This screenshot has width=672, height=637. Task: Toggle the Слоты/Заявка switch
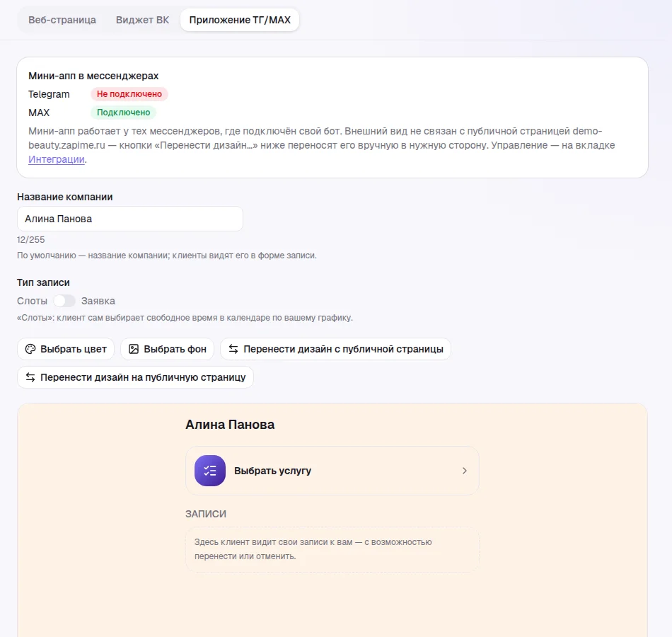point(64,301)
